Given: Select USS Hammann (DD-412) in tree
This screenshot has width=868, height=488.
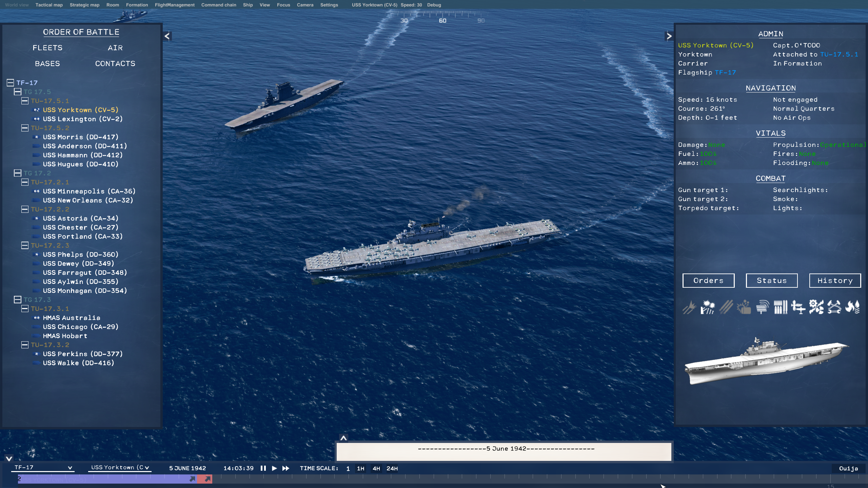Looking at the screenshot, I should [83, 155].
